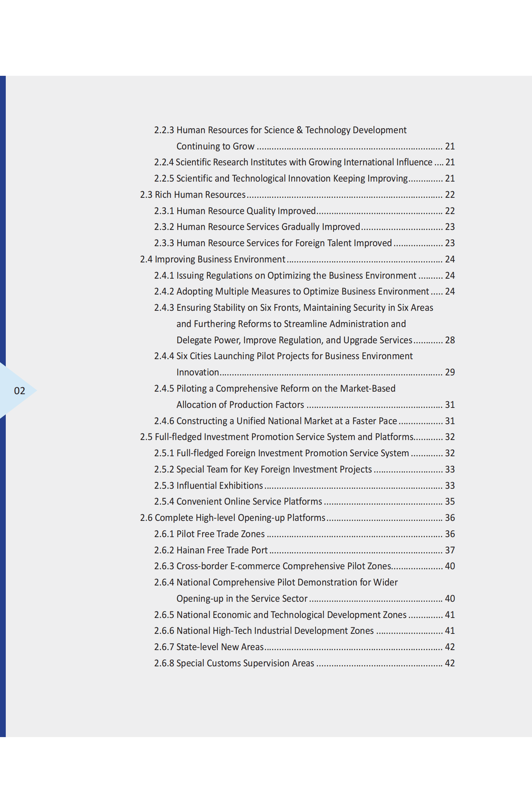Select 2.6 Complete High-level Opening-up Platforms
Viewport: 532px width, 810px height.
(x=232, y=518)
